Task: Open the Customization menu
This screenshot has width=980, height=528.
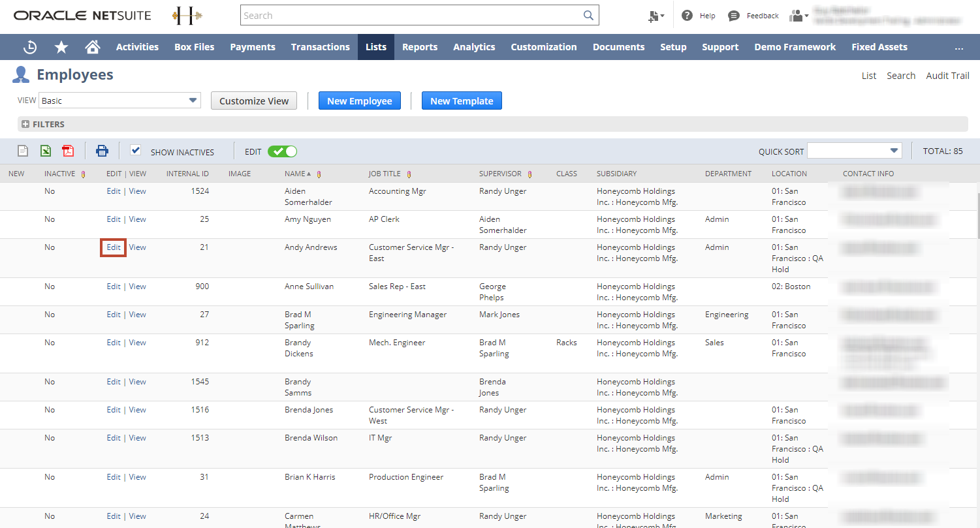Action: (544, 47)
